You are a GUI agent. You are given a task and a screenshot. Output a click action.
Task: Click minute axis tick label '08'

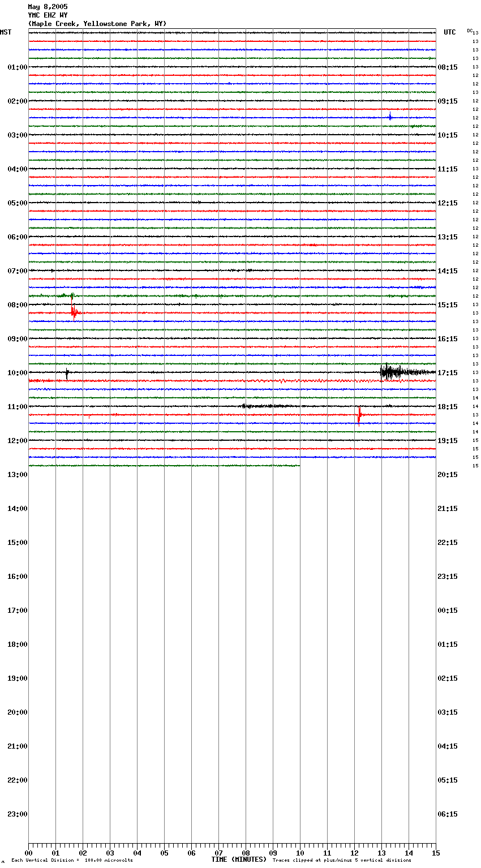[246, 853]
